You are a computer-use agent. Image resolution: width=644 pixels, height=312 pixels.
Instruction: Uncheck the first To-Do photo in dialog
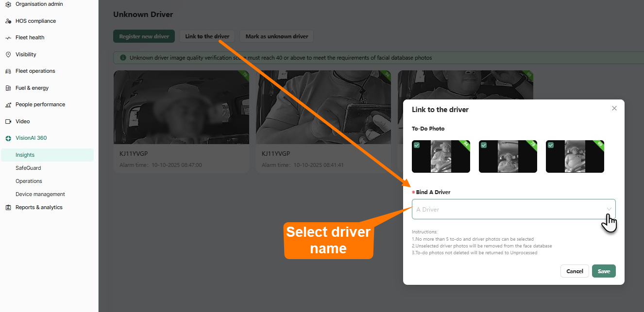click(x=417, y=145)
